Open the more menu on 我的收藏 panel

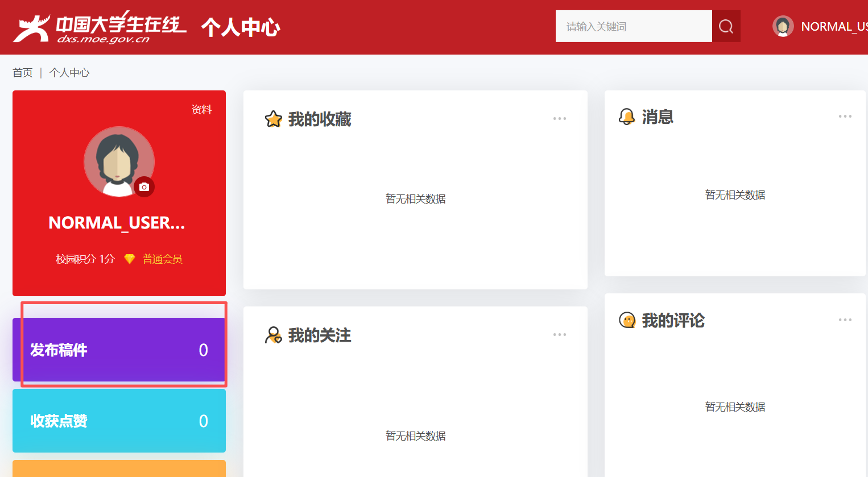click(x=560, y=118)
